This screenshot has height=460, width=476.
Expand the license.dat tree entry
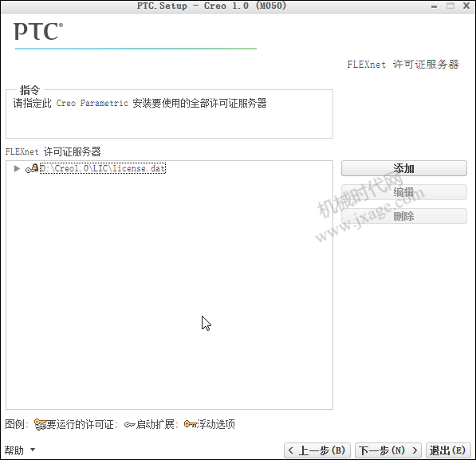[x=17, y=168]
